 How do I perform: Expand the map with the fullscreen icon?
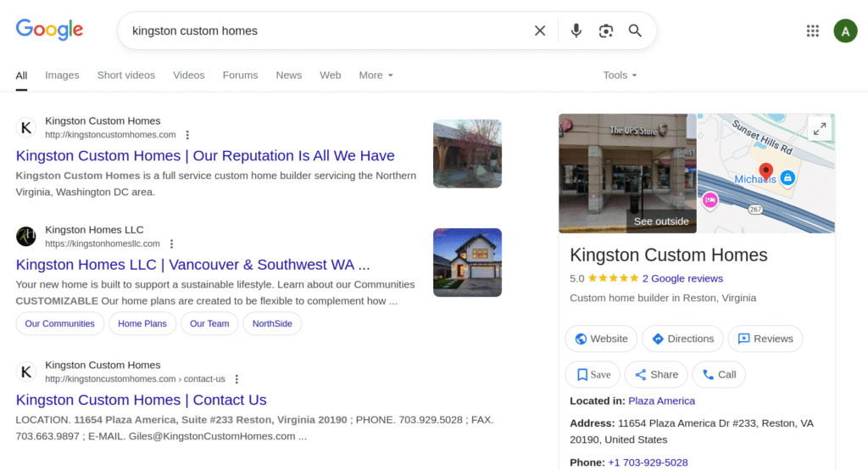tap(820, 129)
